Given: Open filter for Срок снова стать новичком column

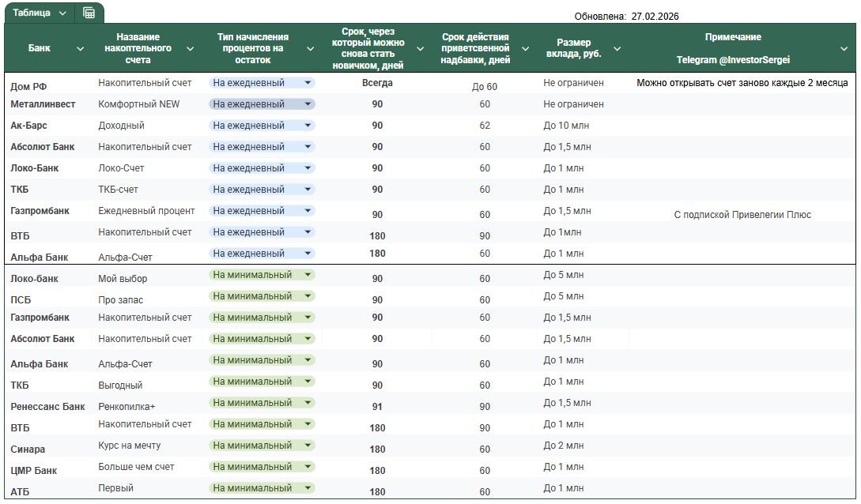Looking at the screenshot, I should pyautogui.click(x=420, y=49).
